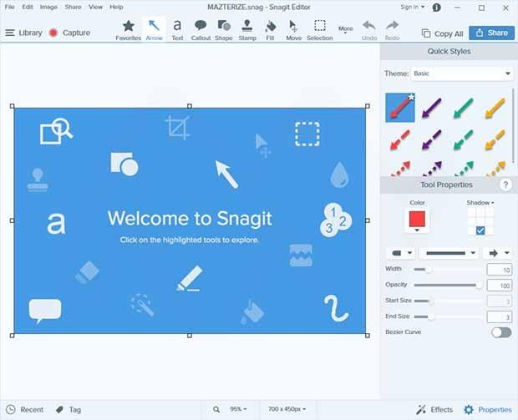Select the Move tool
Image resolution: width=518 pixels, height=420 pixels.
click(x=293, y=30)
